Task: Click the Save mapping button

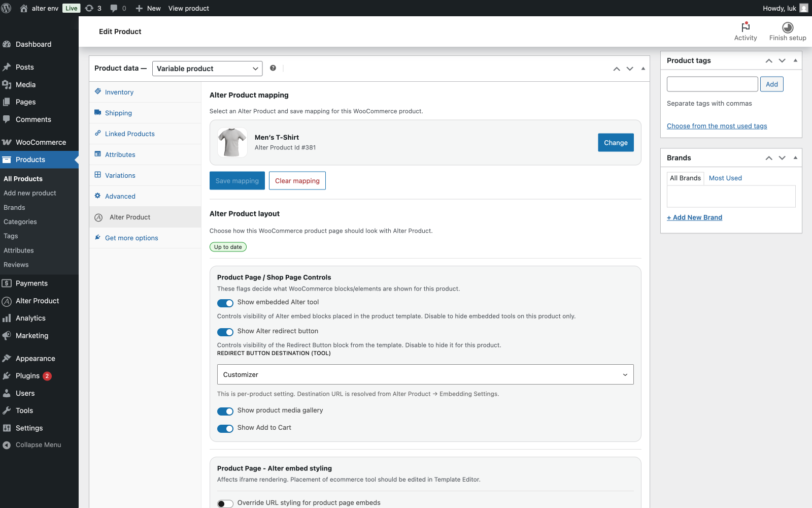Action: pos(237,180)
